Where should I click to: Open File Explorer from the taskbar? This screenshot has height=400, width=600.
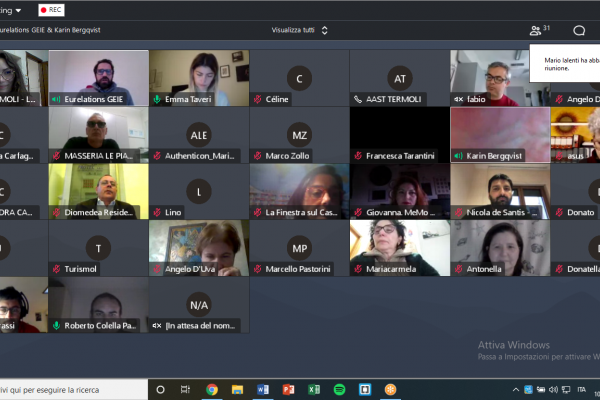pos(237,390)
